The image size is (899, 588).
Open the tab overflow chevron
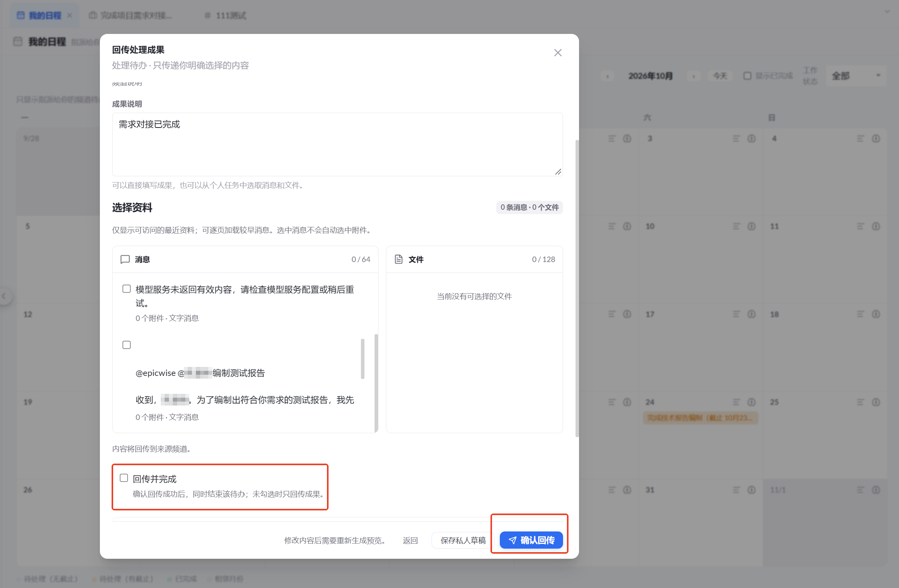point(887,12)
